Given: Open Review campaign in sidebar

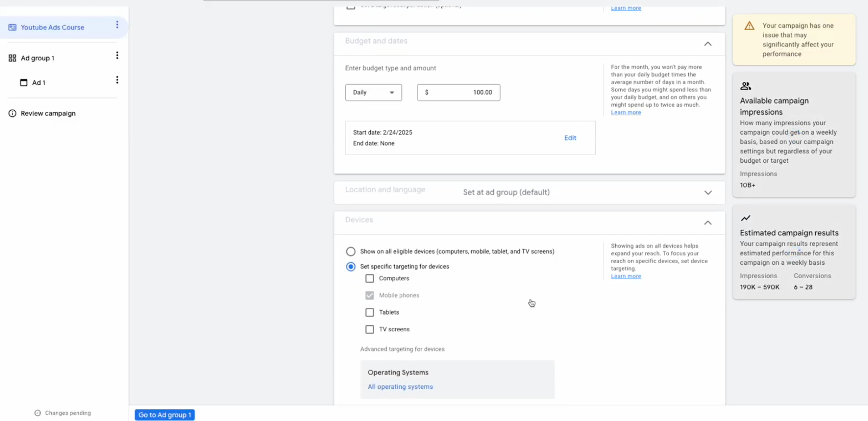Looking at the screenshot, I should pos(48,113).
